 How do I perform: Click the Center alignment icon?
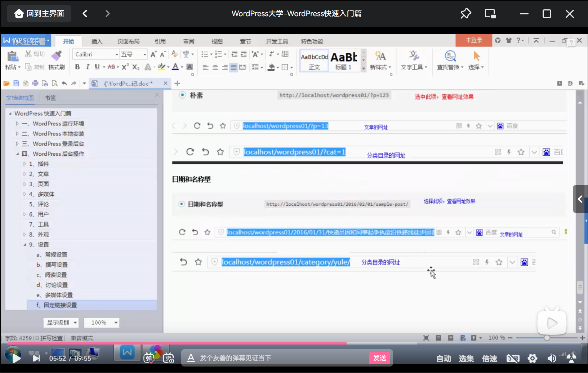tap(215, 67)
